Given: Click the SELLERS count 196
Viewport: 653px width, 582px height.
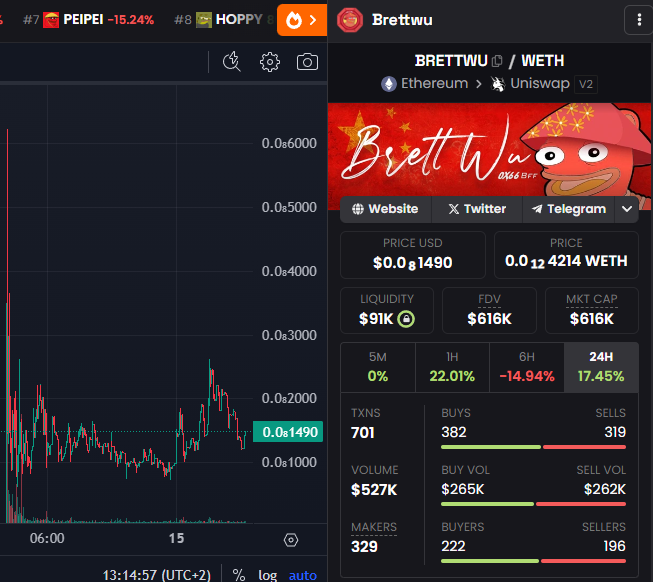Looking at the screenshot, I should pyautogui.click(x=615, y=546).
